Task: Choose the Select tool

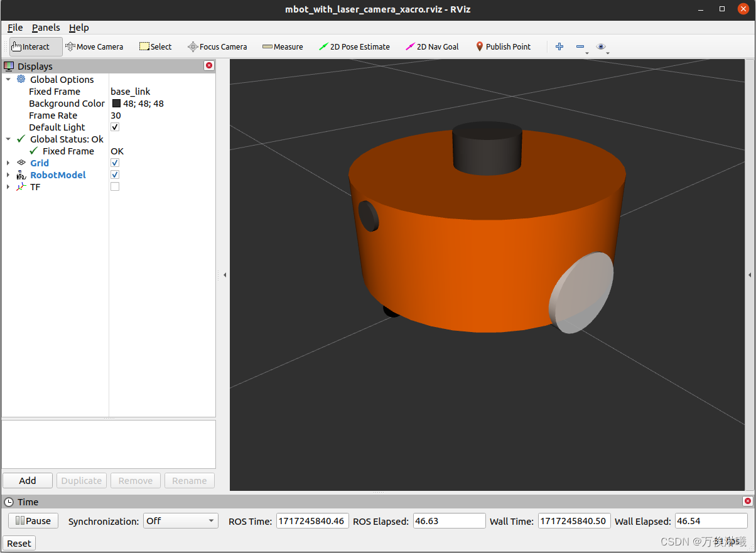Action: click(155, 47)
